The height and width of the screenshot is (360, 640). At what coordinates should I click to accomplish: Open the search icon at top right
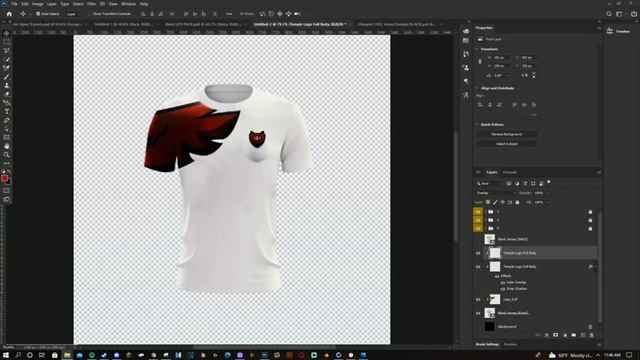pyautogui.click(x=609, y=14)
